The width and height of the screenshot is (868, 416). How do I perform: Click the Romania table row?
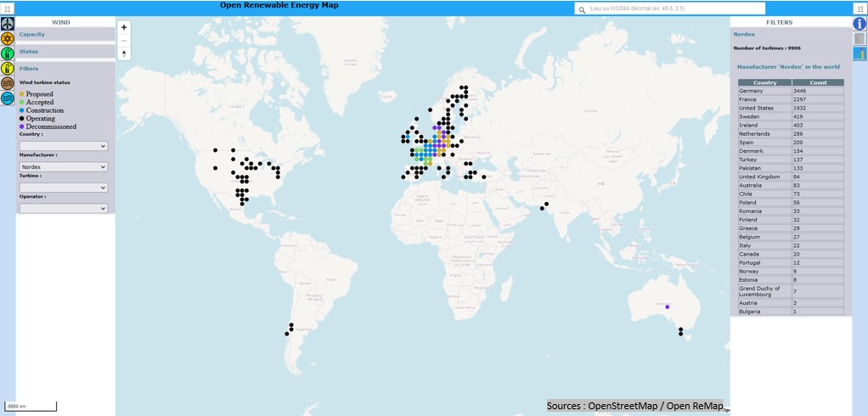[x=791, y=211]
